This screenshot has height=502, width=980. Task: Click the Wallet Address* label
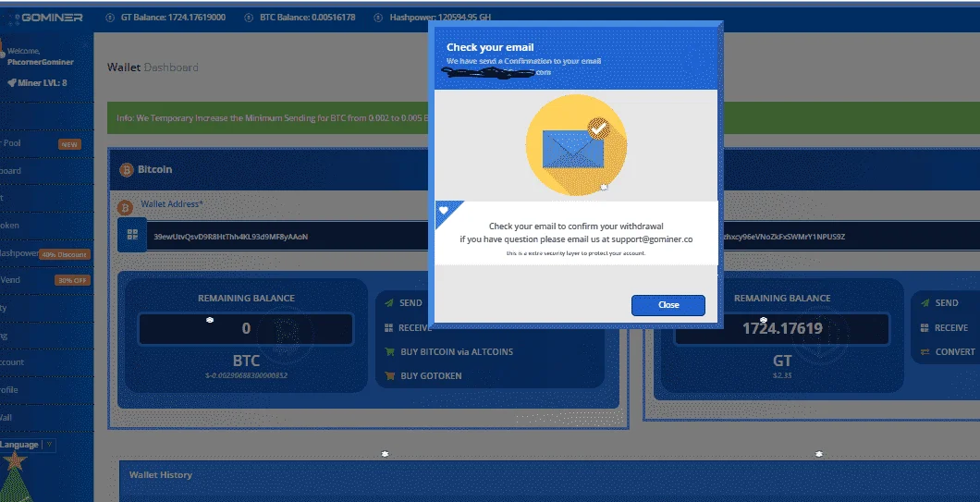pos(172,203)
